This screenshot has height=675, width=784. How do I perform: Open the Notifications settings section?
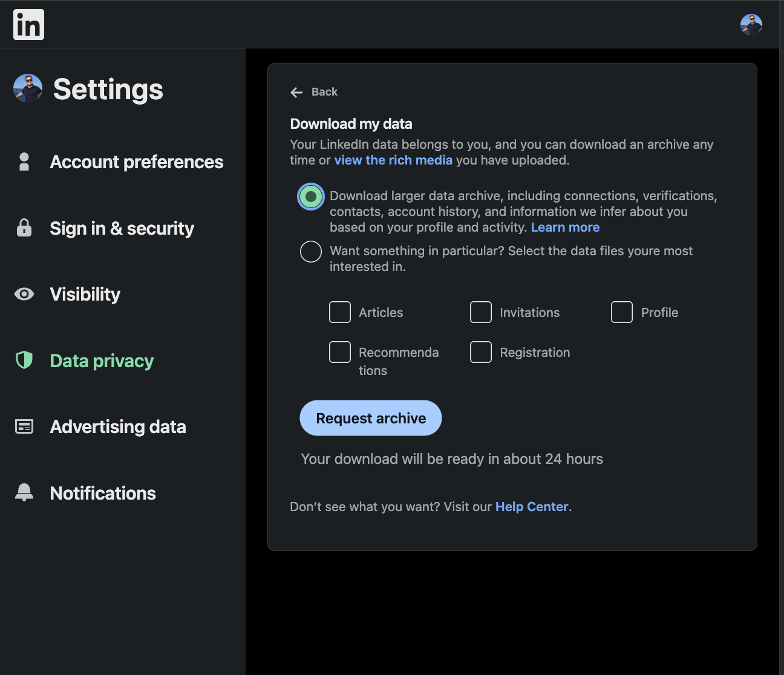pos(103,493)
